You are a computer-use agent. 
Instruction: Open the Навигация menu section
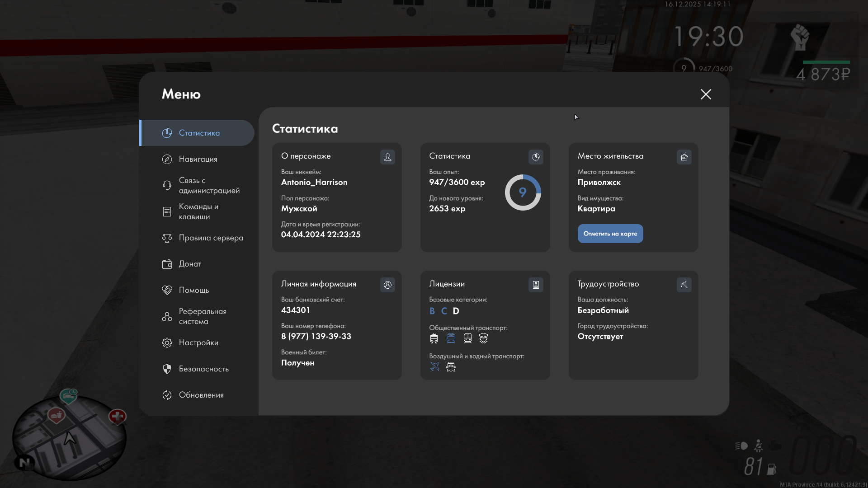click(198, 159)
